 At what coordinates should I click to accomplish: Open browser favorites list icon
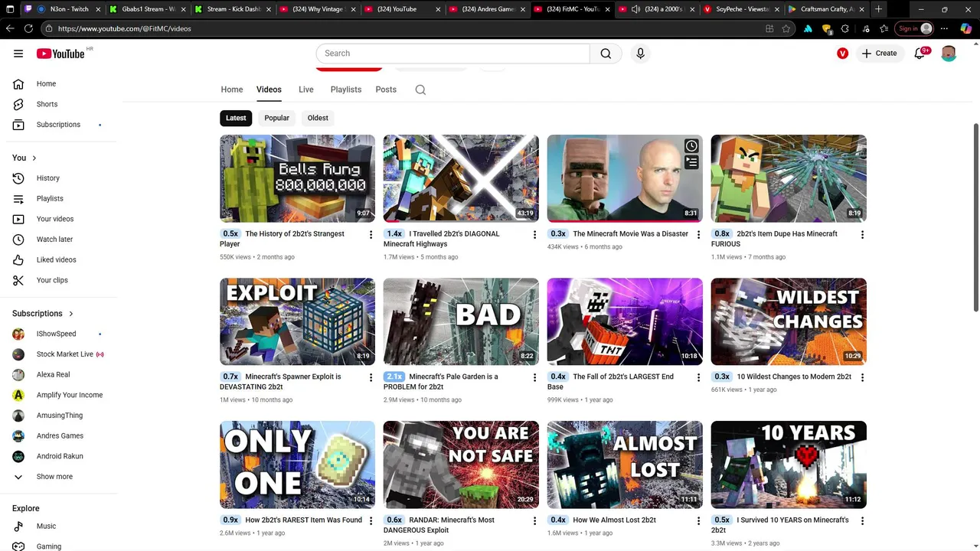click(884, 28)
